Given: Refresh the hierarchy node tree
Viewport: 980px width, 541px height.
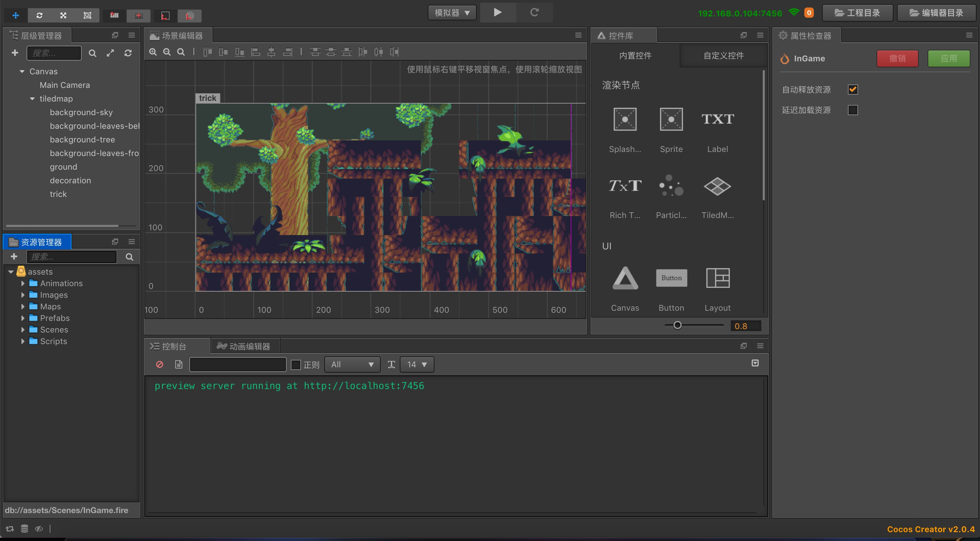Looking at the screenshot, I should [x=128, y=53].
